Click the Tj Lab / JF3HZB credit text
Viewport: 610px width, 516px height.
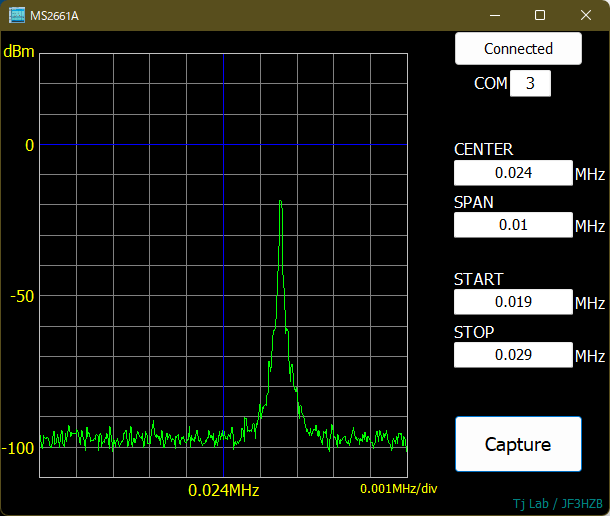(557, 504)
